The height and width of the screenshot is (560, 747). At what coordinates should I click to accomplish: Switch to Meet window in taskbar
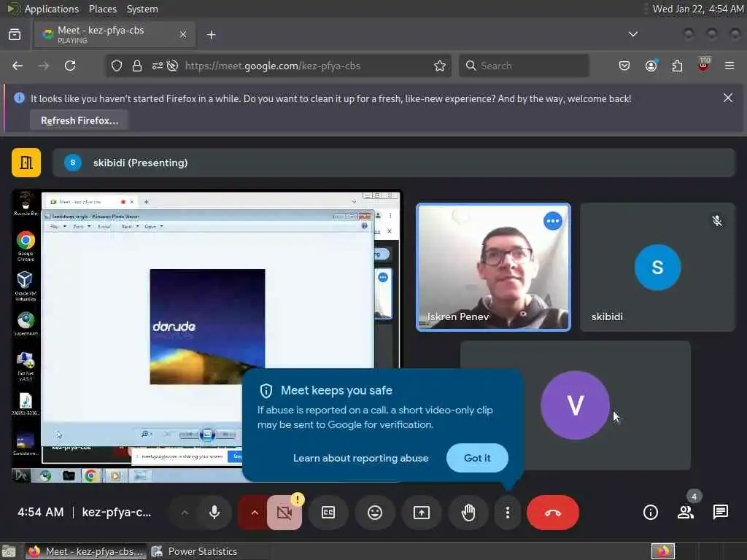click(x=86, y=551)
